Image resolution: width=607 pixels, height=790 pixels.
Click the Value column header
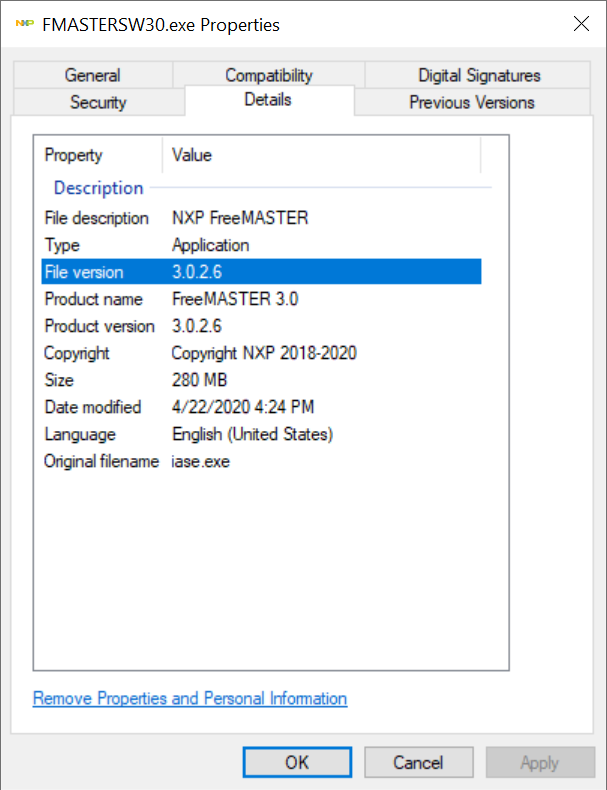(320, 155)
